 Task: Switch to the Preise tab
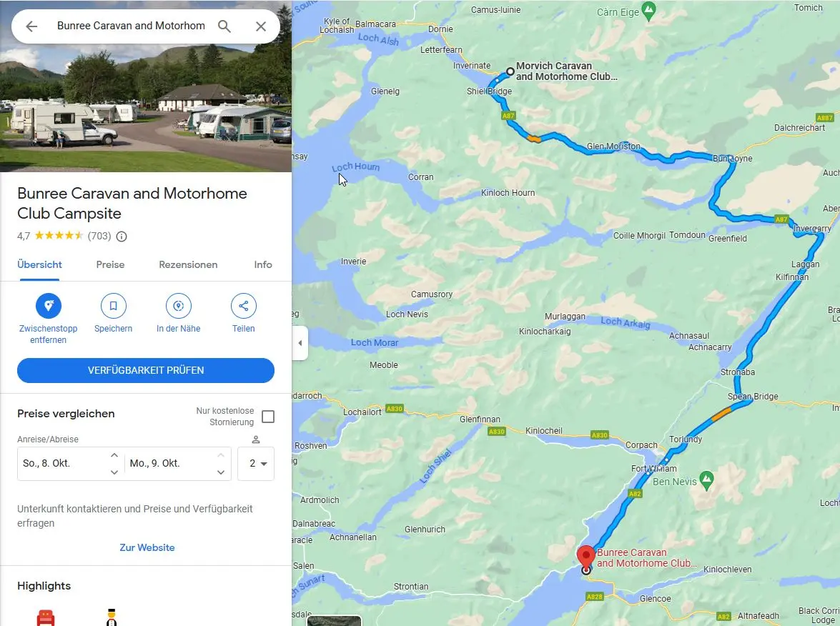tap(110, 264)
